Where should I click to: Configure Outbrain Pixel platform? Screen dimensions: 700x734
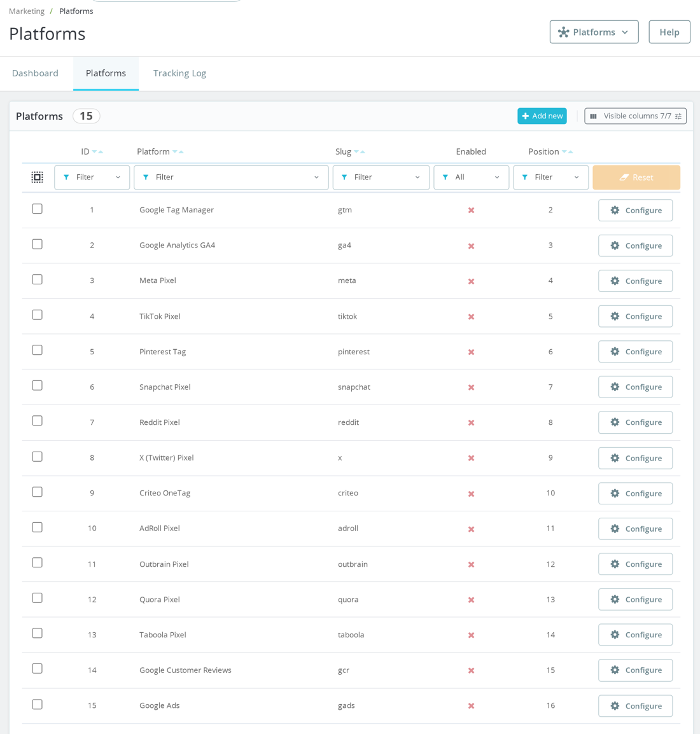[635, 564]
